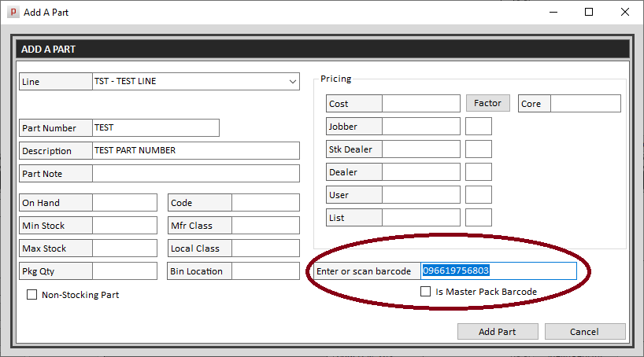The width and height of the screenshot is (644, 357).
Task: Click the Factor button
Action: point(488,103)
